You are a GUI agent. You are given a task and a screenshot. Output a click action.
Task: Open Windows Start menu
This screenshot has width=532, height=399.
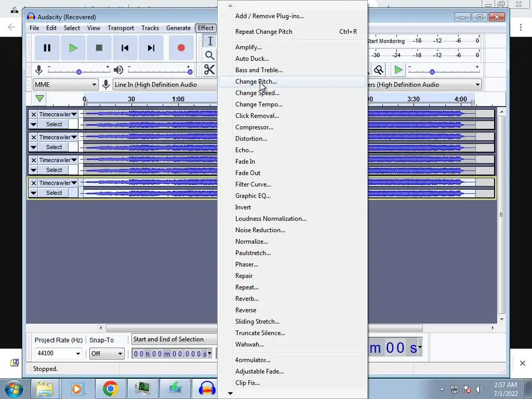coord(14,389)
